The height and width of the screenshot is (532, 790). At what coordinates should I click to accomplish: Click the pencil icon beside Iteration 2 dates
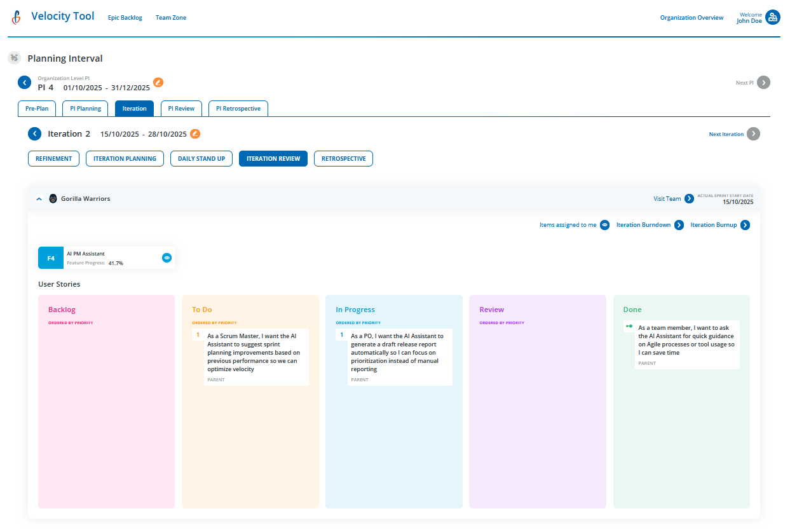click(194, 134)
